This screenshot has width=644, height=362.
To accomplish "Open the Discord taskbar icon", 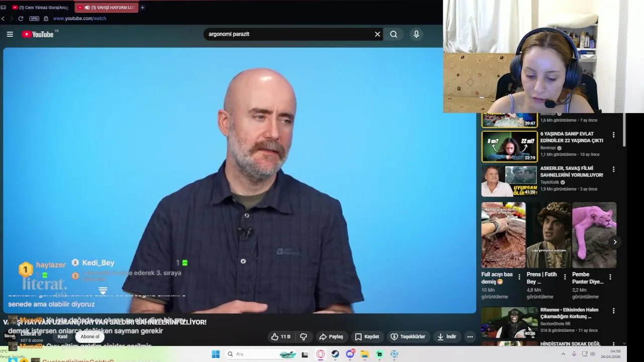I will click(350, 354).
